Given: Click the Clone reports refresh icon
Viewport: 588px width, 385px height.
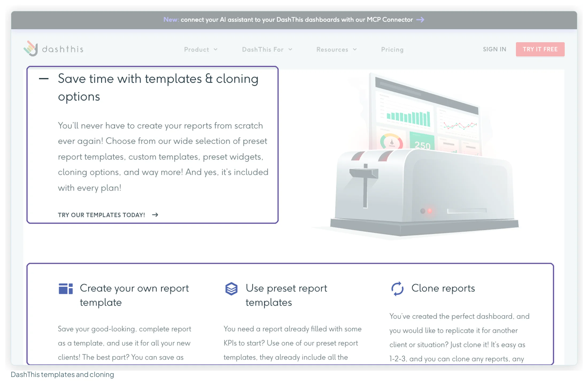Looking at the screenshot, I should (x=397, y=289).
